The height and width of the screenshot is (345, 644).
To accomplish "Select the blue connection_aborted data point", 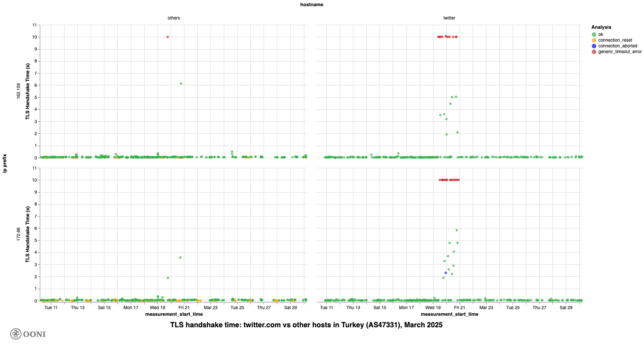I will 446,273.
